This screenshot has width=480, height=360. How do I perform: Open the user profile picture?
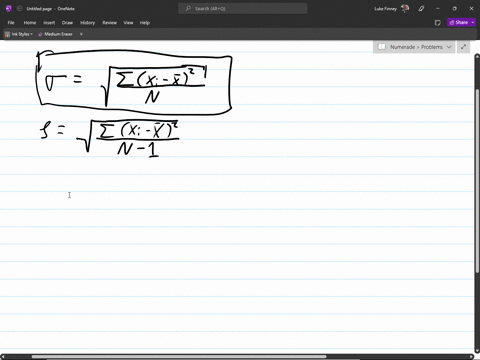405,9
